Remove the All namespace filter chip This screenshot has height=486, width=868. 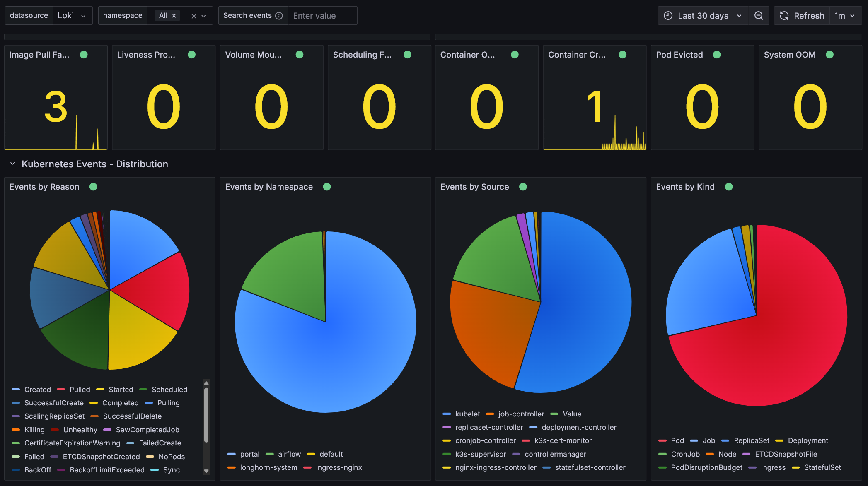pyautogui.click(x=174, y=16)
